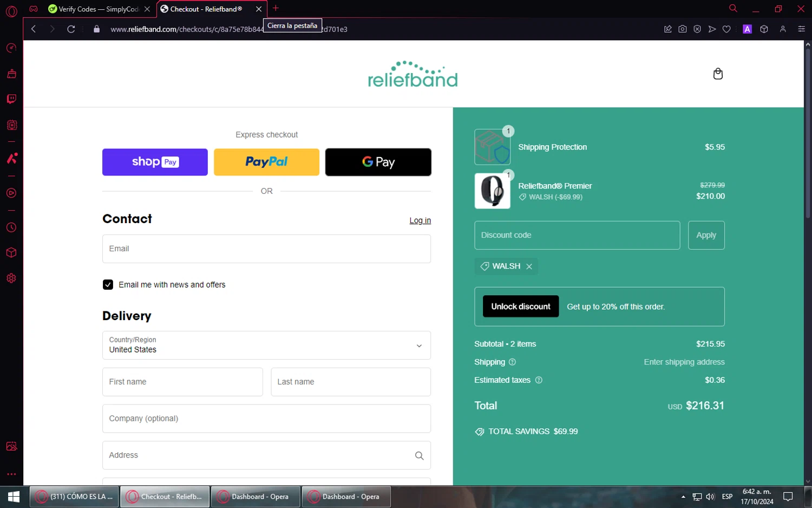
Task: Click the First name field
Action: tap(182, 382)
